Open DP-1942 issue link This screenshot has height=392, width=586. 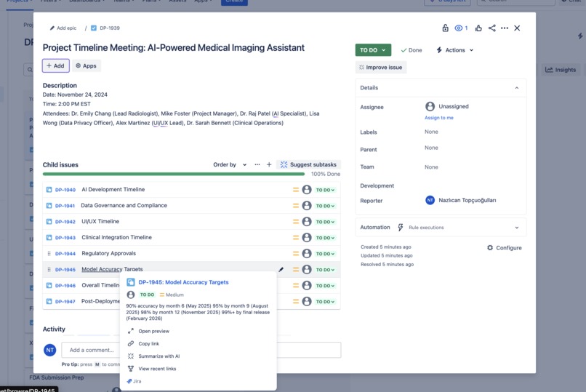[x=65, y=222]
